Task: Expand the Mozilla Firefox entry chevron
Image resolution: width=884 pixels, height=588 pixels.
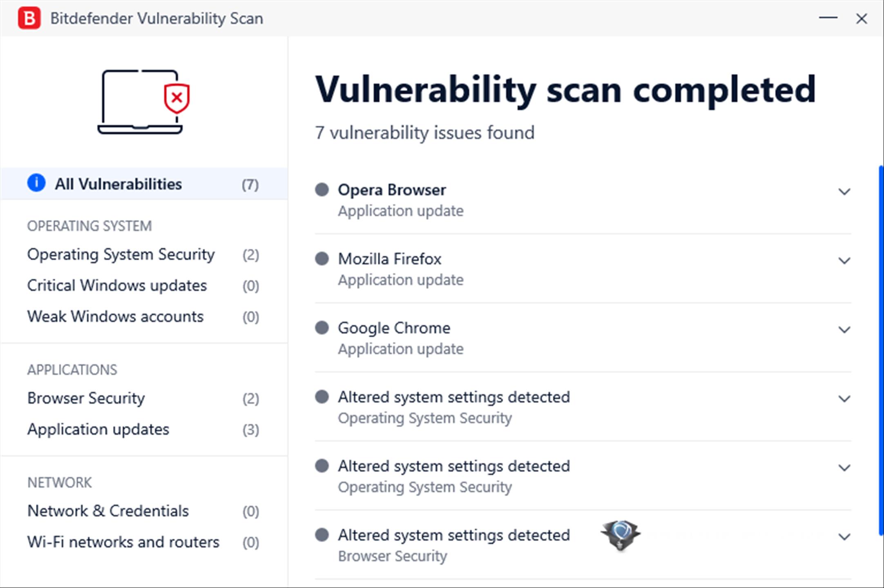Action: pos(844,261)
